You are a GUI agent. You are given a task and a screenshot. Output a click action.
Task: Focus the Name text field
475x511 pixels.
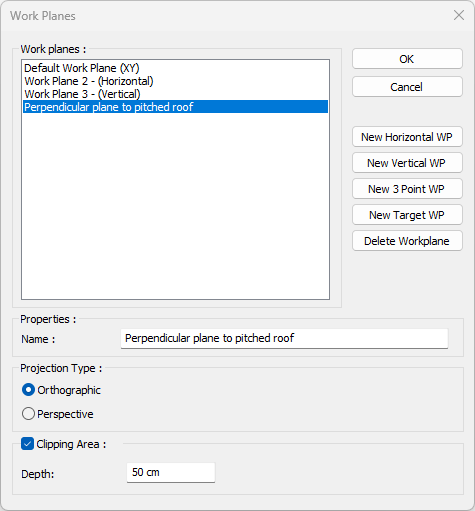pos(284,339)
